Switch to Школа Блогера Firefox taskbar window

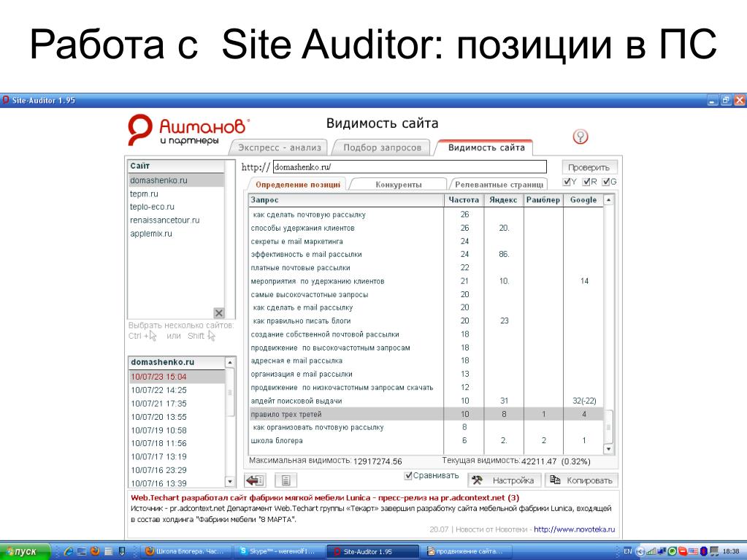[187, 551]
